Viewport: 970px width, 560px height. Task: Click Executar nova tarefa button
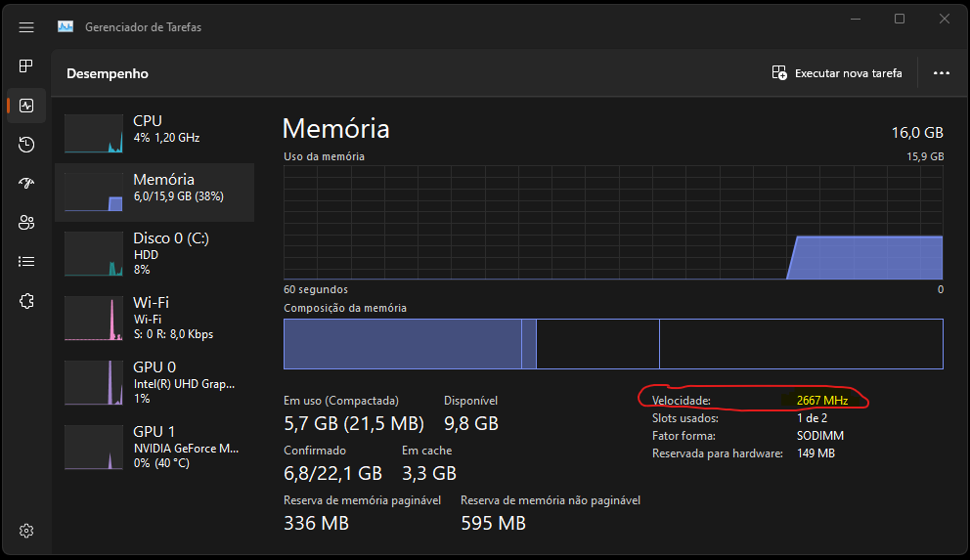[837, 73]
